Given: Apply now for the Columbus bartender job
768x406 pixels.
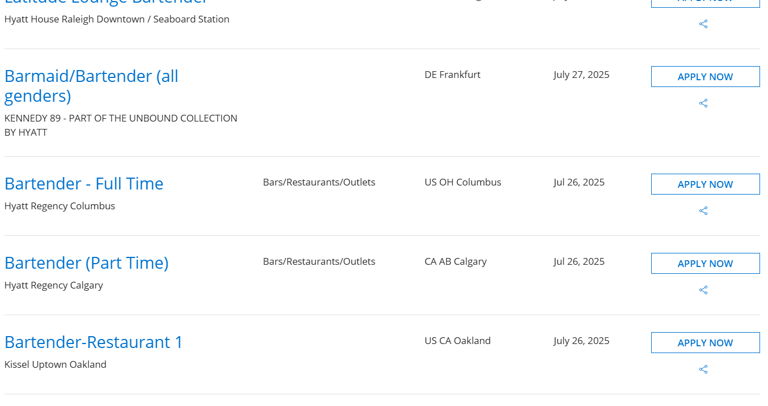Looking at the screenshot, I should (x=705, y=184).
